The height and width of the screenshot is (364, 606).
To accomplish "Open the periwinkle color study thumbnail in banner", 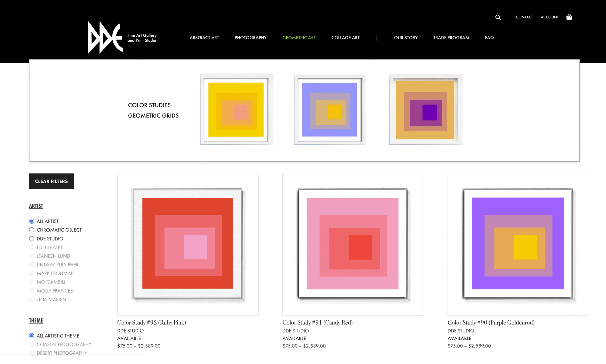I will tap(330, 110).
